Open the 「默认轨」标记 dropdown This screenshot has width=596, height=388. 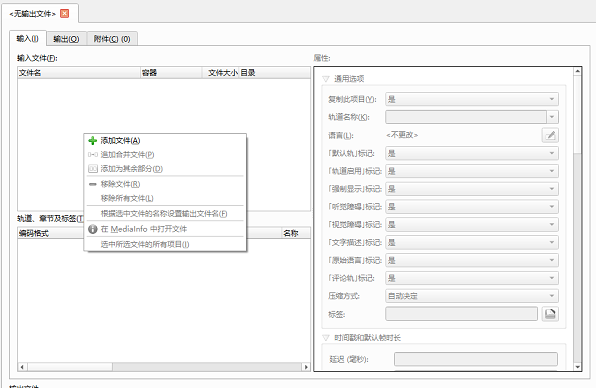[472, 153]
